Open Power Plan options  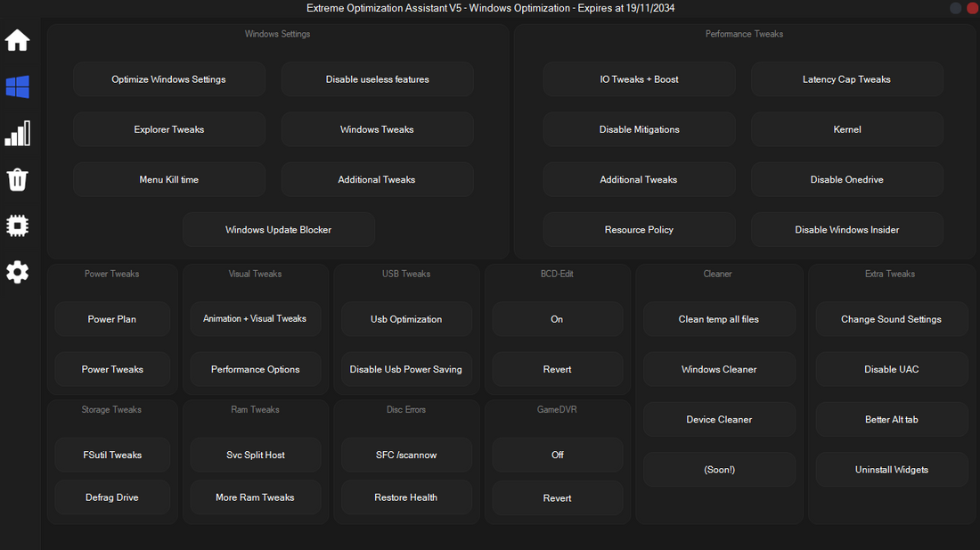coord(112,318)
